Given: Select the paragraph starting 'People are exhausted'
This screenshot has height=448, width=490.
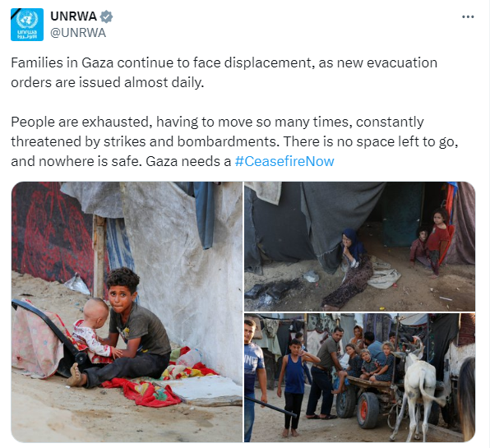Looking at the screenshot, I should 234,141.
